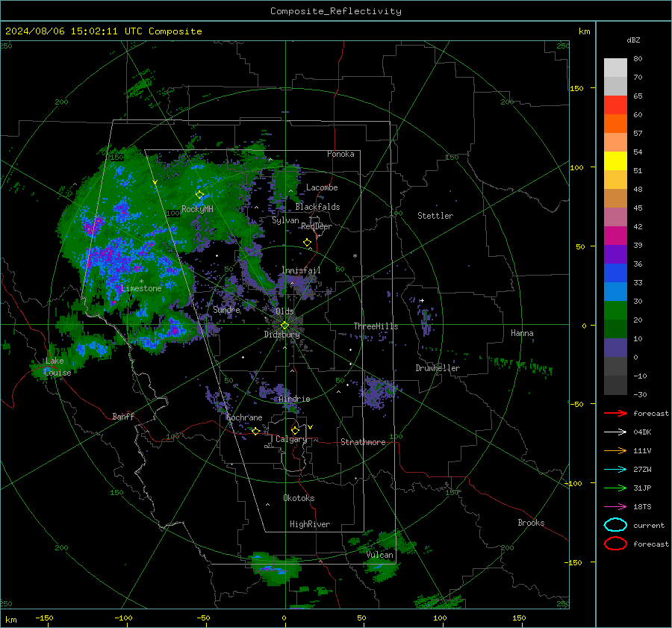Click the top light gray 80 dBZ swatch
Viewport: 672px width, 628px height.
[x=615, y=68]
